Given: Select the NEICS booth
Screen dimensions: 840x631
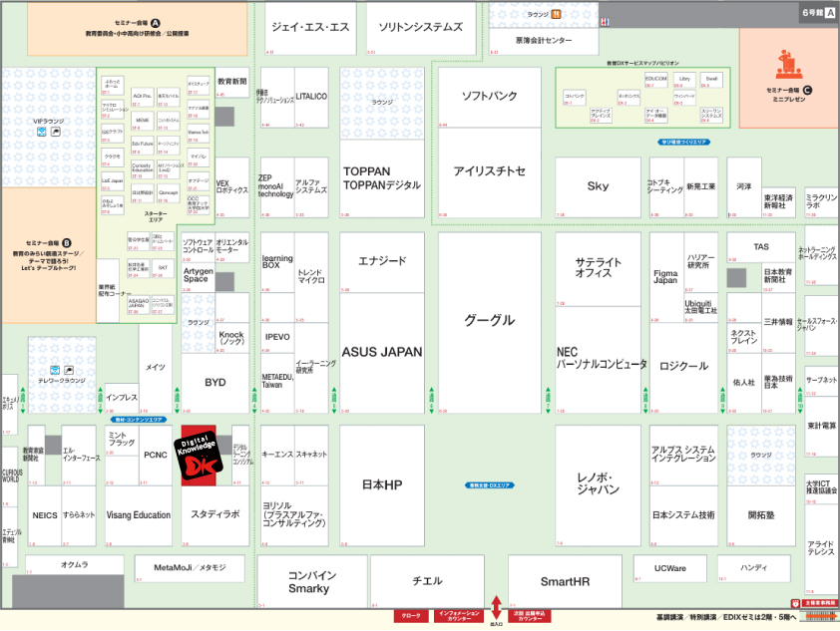Looking at the screenshot, I should pyautogui.click(x=45, y=516).
